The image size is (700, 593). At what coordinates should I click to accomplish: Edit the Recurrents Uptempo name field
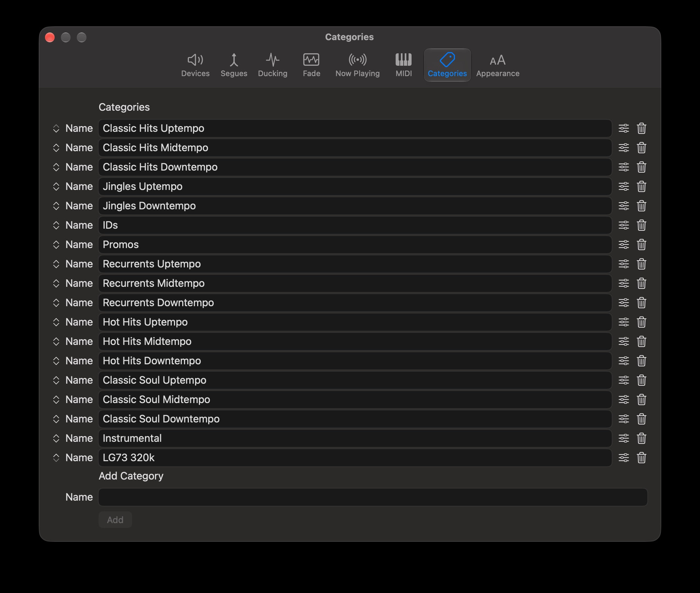(x=355, y=264)
